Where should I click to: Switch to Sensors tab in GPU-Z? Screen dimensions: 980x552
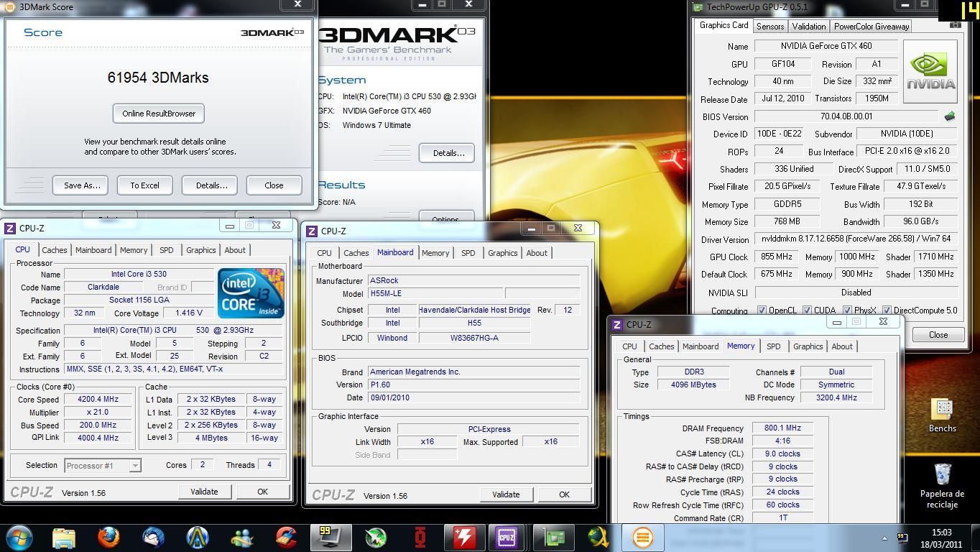(x=769, y=27)
